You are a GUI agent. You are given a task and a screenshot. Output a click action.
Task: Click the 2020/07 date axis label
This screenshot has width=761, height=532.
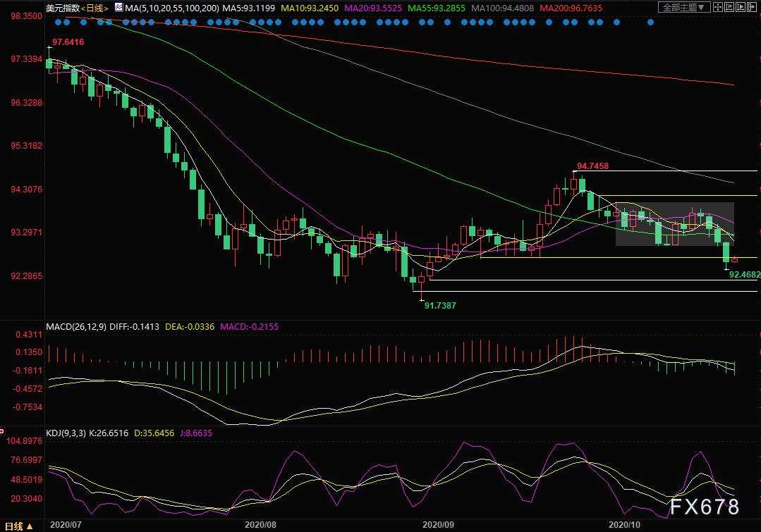coord(66,525)
